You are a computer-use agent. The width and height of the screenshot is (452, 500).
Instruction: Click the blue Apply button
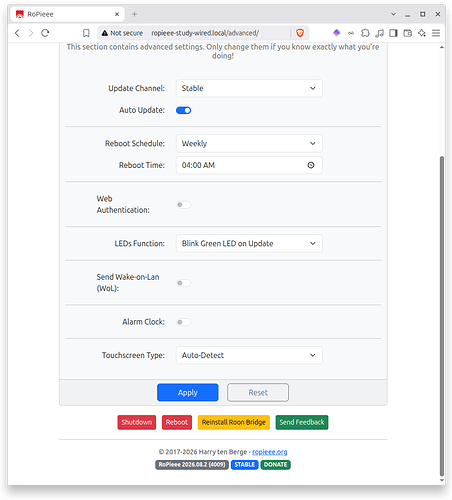click(188, 393)
